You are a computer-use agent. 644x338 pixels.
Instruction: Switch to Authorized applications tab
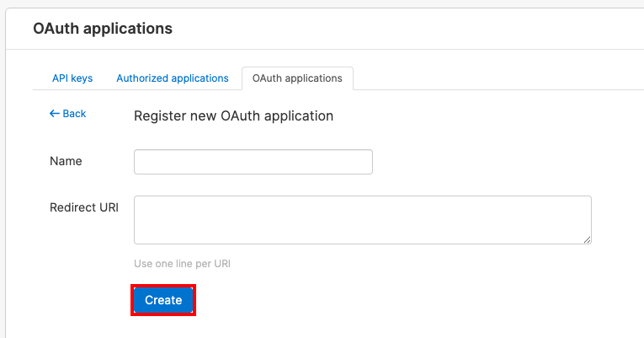click(x=173, y=78)
